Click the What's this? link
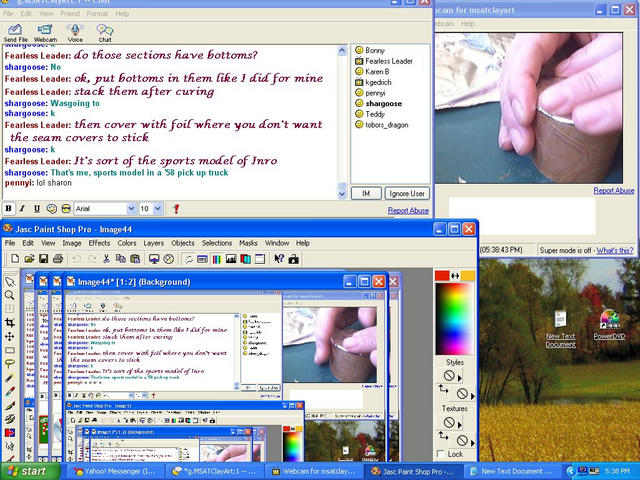This screenshot has width=640, height=480. (615, 250)
